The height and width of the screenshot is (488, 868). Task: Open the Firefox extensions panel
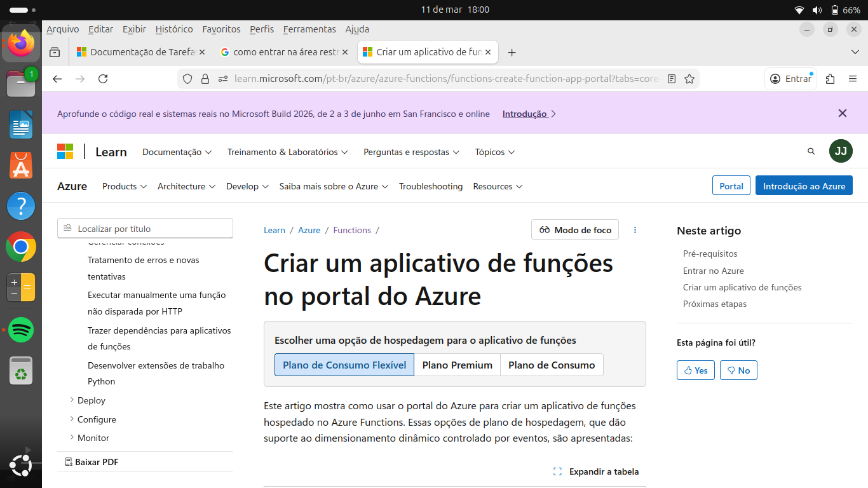830,79
